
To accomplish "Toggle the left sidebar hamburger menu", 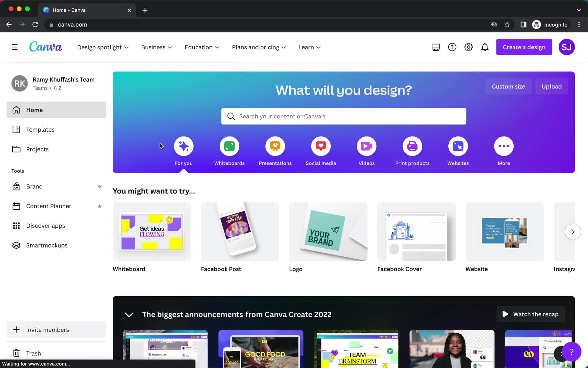I will (x=14, y=47).
